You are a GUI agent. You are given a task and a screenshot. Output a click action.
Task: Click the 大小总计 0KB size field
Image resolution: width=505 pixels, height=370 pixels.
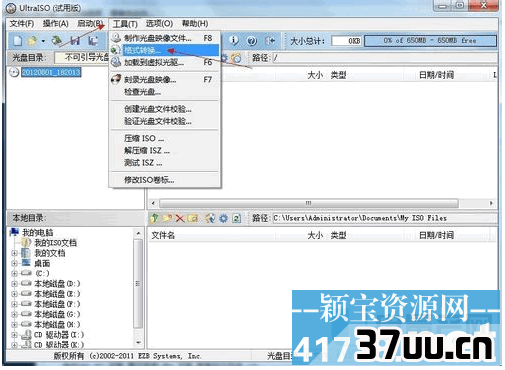tap(347, 41)
